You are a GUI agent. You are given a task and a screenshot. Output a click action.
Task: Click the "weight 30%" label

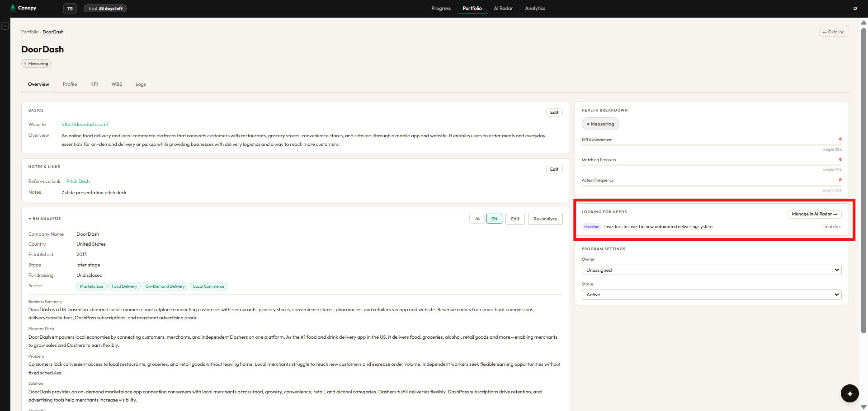832,191
